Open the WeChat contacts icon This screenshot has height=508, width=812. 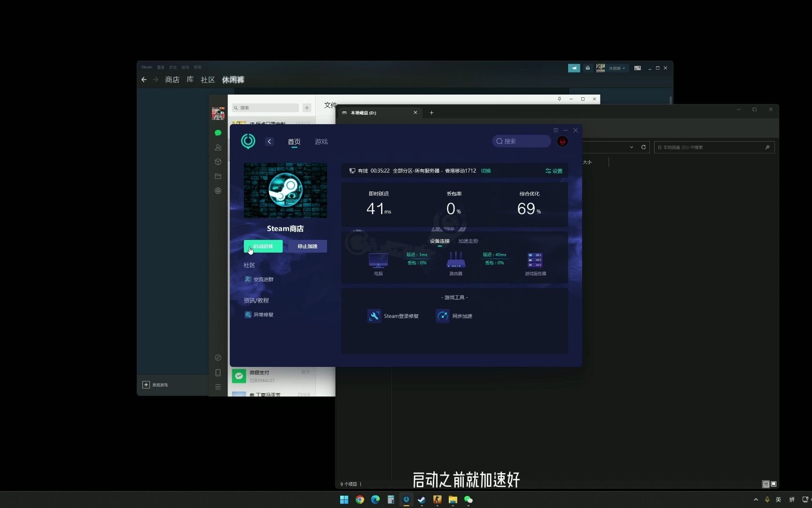(x=218, y=147)
